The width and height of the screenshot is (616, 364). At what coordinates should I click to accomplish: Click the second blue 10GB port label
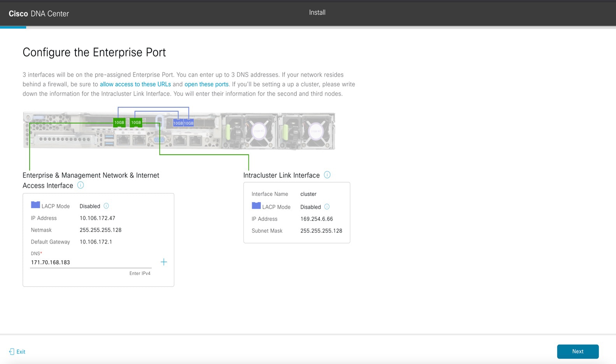pos(189,123)
